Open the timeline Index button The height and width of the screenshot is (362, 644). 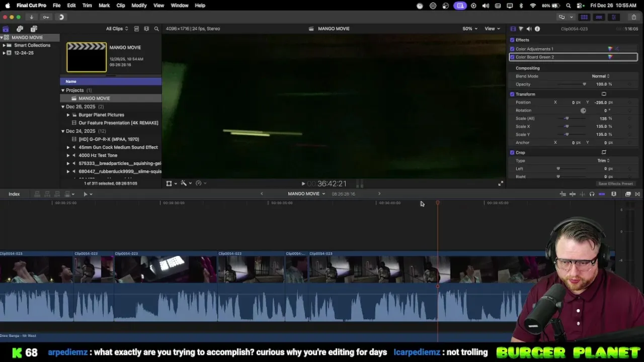click(x=14, y=194)
